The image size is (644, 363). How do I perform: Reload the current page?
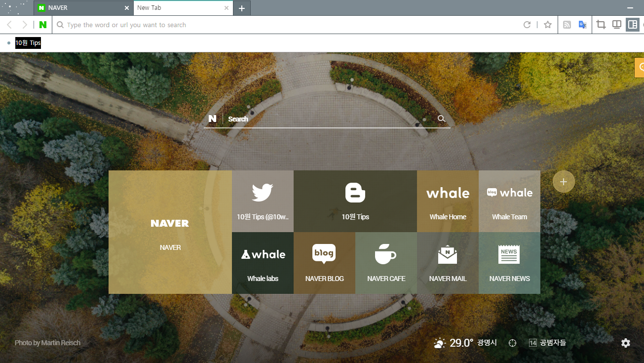point(527,24)
